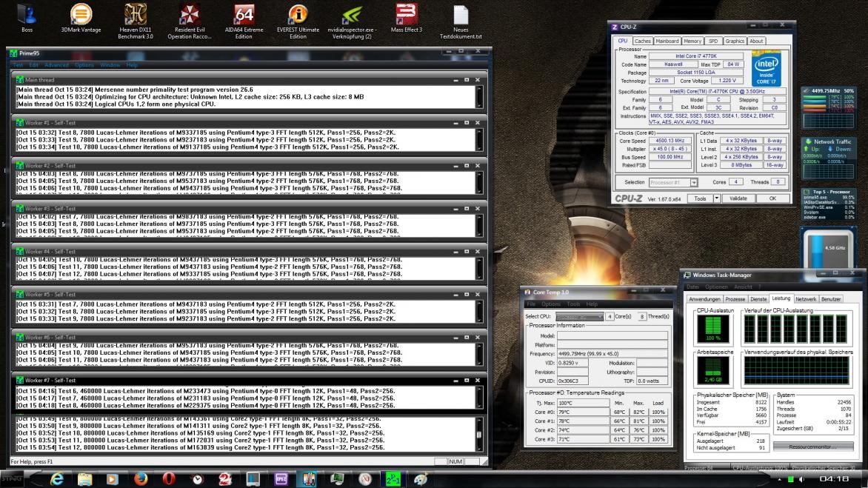Viewport: 868px width, 488px height.
Task: Switch to Prime95 via the green taskbar icon
Action: point(393,479)
